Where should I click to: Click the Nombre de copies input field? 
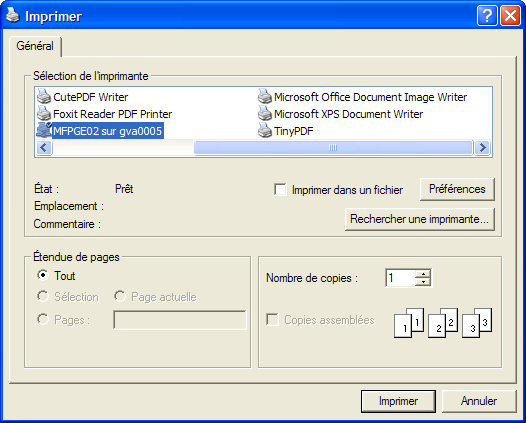pos(401,278)
